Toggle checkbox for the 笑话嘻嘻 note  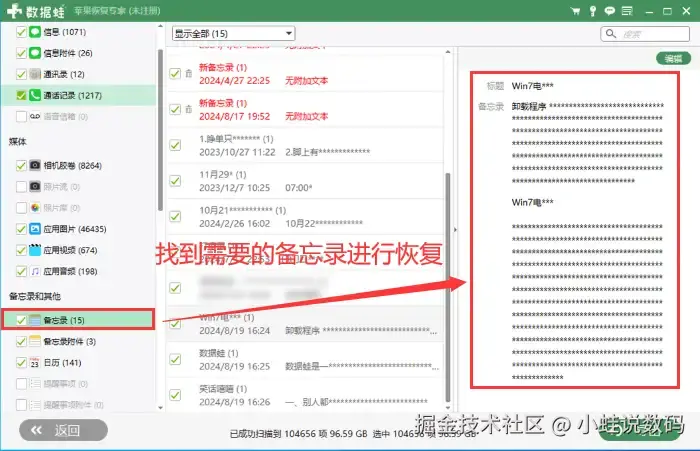(x=175, y=395)
